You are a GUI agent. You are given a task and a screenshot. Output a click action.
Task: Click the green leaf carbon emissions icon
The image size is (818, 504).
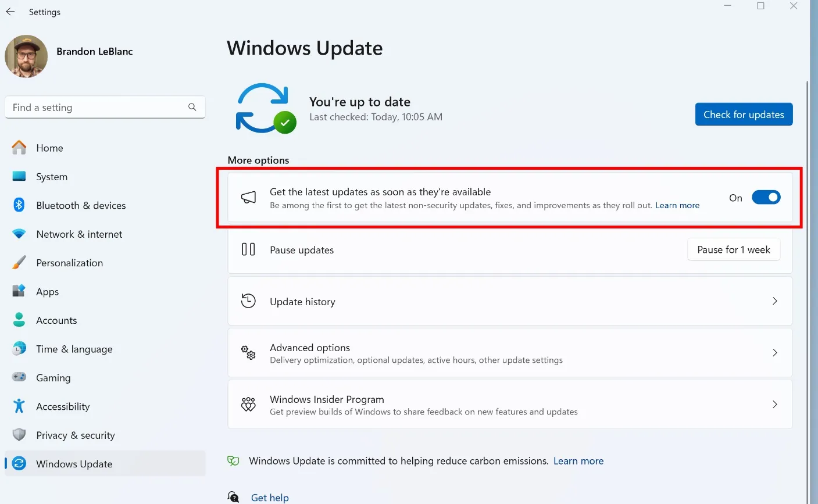[233, 461]
